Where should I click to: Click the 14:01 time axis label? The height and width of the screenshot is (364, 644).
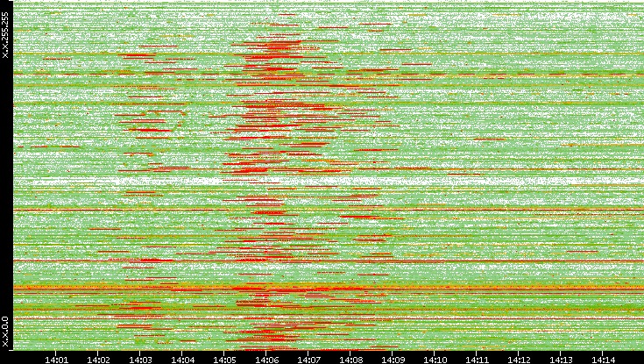click(56, 360)
